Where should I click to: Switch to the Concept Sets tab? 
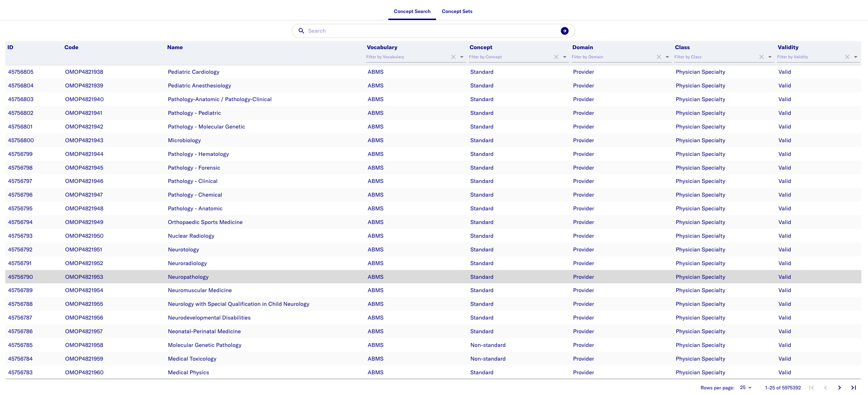pos(457,11)
